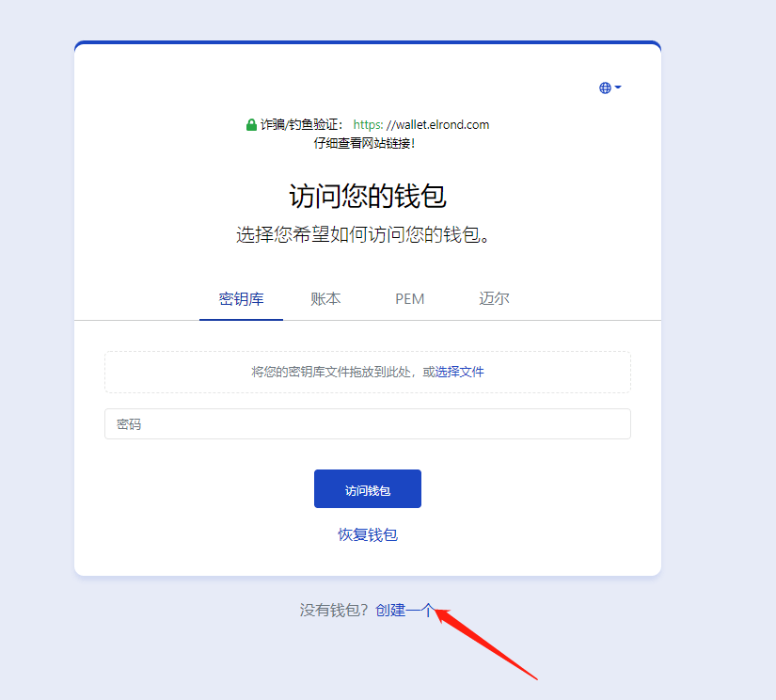Click the 诈骗/钓鱼验证 label
The image size is (776, 700).
click(x=301, y=125)
